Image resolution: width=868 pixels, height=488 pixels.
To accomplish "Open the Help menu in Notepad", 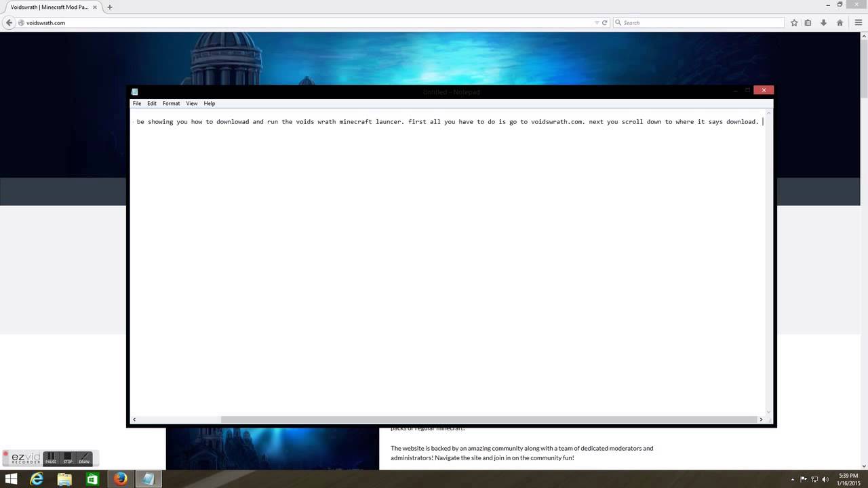I will point(210,104).
